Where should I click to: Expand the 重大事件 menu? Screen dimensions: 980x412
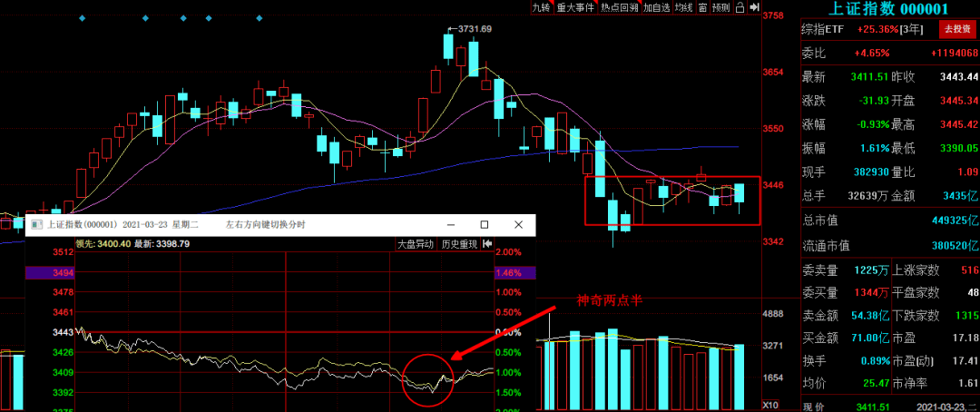(x=574, y=7)
